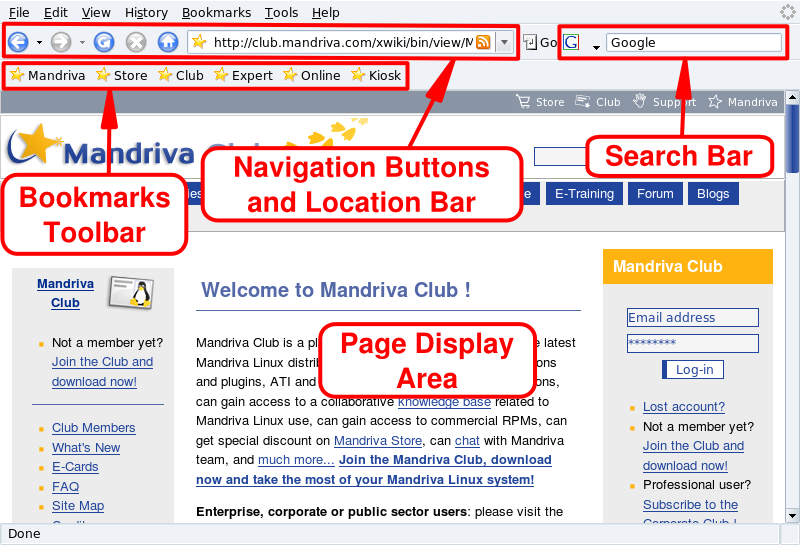Viewport: 800px width, 545px height.
Task: Expand the Forward button history dropdown
Action: tap(82, 42)
